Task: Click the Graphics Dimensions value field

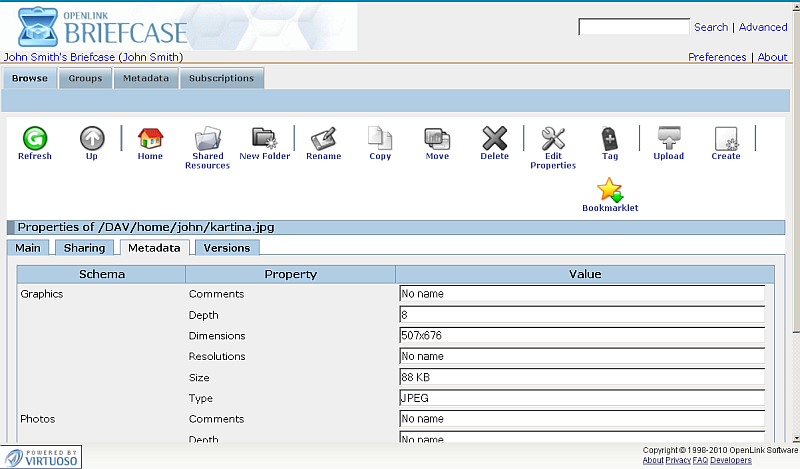Action: [x=581, y=336]
